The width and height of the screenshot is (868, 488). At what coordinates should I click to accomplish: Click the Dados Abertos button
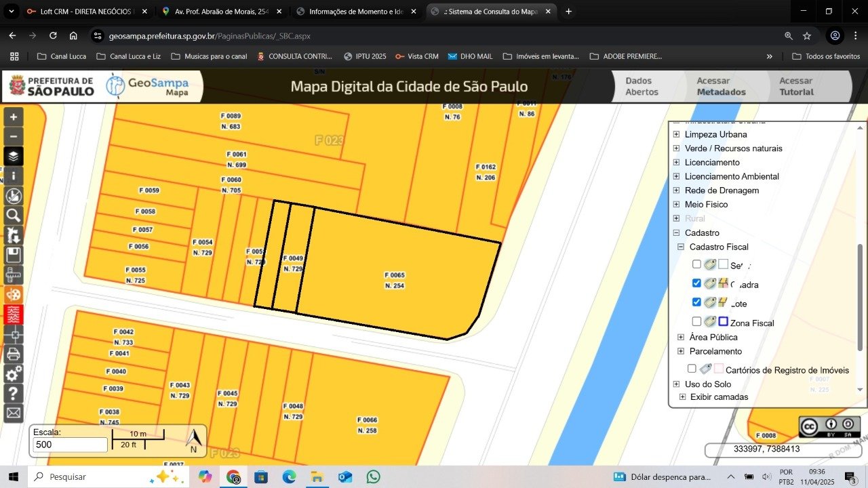click(642, 86)
